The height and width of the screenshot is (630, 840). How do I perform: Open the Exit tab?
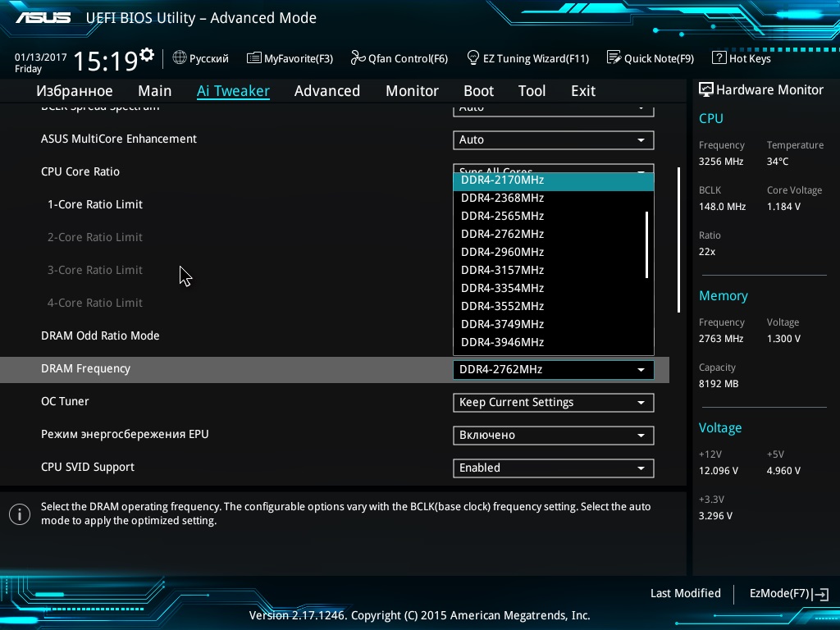pyautogui.click(x=583, y=91)
